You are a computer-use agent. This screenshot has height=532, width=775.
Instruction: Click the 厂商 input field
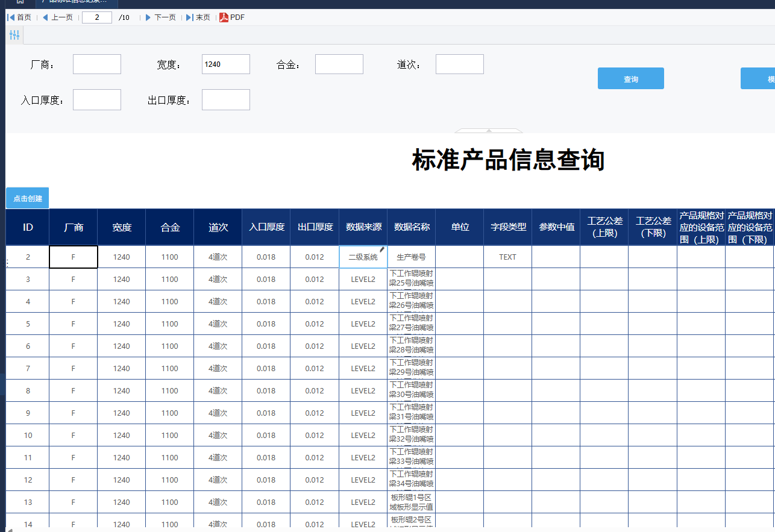click(97, 64)
